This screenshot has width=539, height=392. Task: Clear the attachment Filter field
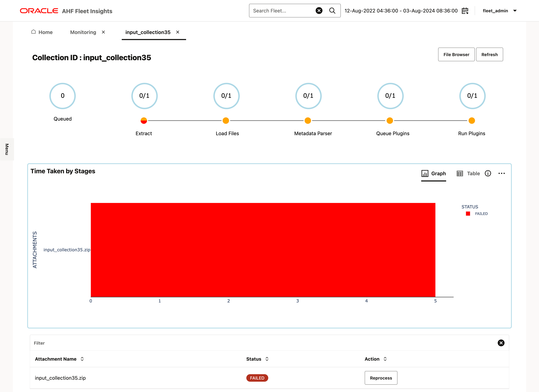(501, 343)
